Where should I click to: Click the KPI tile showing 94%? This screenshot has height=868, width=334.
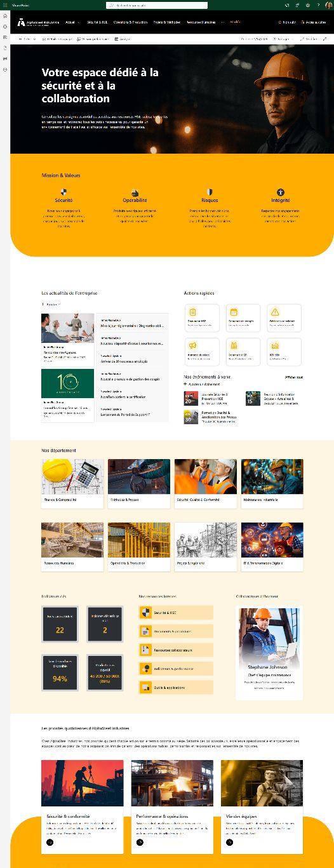[x=60, y=673]
